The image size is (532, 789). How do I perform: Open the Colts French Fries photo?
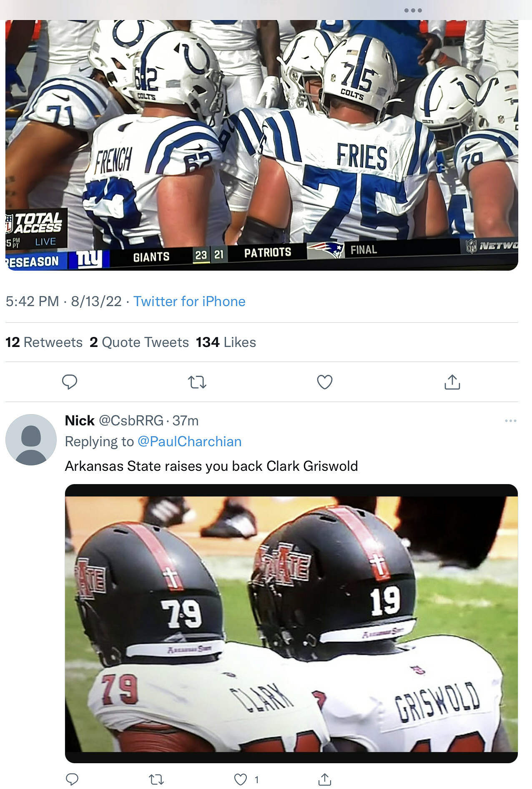pyautogui.click(x=262, y=142)
